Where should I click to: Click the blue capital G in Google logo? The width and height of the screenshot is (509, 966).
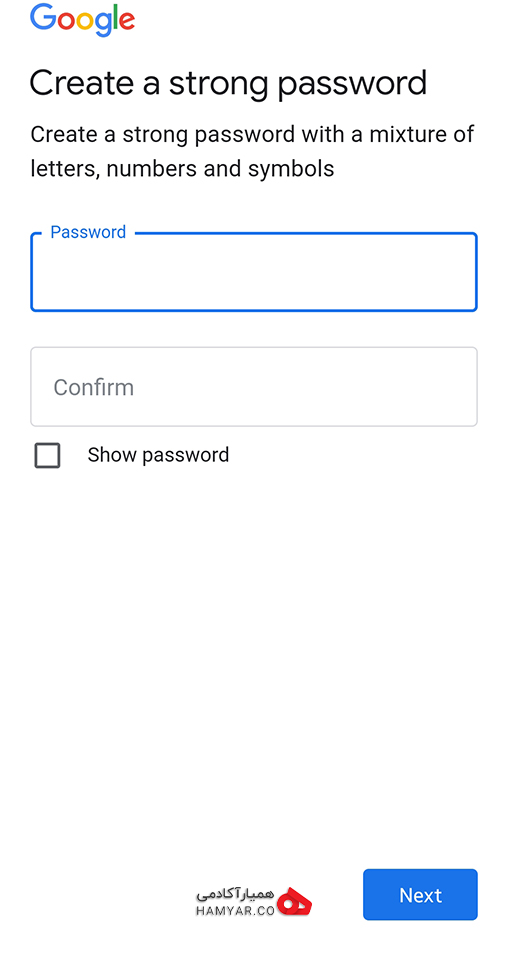pos(42,17)
